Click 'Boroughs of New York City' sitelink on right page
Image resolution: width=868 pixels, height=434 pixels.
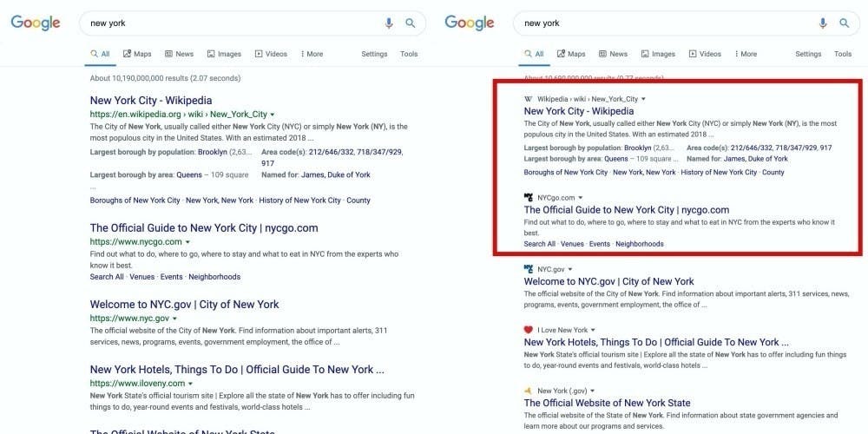(566, 172)
